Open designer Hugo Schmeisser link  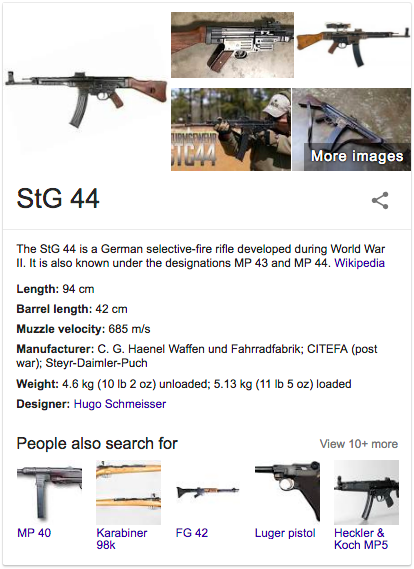pos(120,404)
